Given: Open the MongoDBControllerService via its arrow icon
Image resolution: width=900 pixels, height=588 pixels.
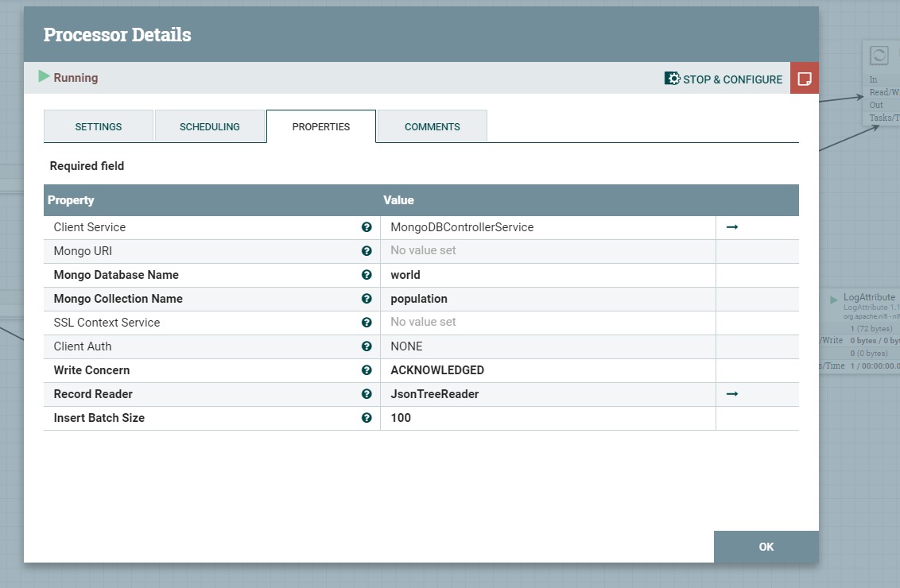Looking at the screenshot, I should point(731,226).
